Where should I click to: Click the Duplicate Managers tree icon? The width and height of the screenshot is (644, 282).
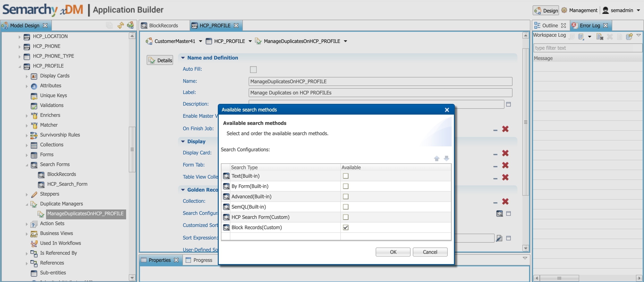tap(34, 204)
